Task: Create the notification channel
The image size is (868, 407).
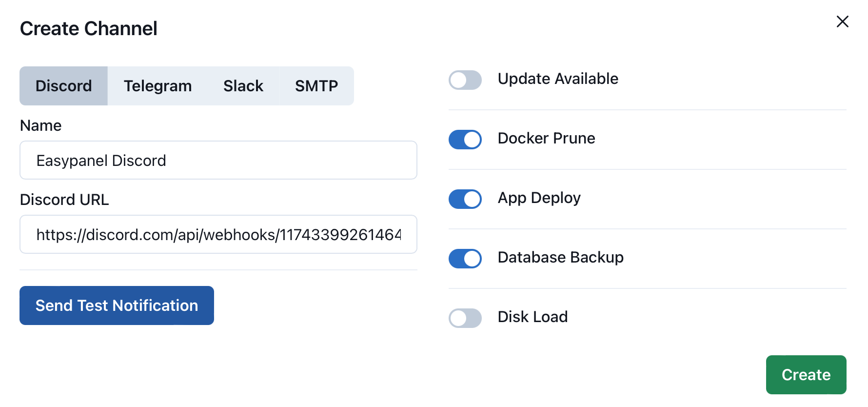Action: tap(806, 375)
